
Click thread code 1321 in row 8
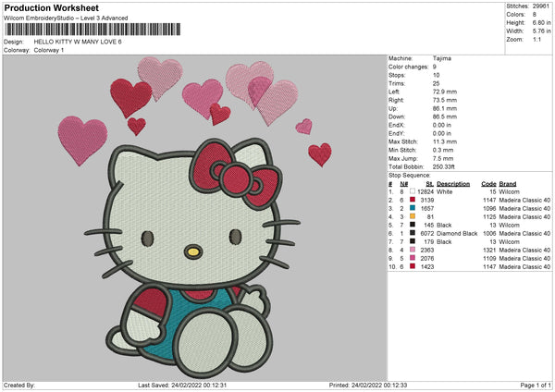pyautogui.click(x=489, y=251)
